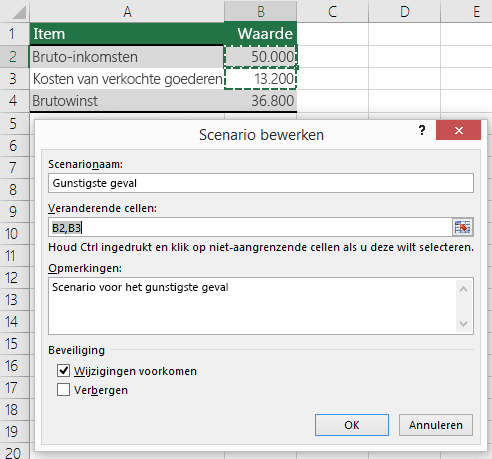Viewport: 492px width, 459px height.
Task: Click empty cell D3
Action: [x=404, y=79]
